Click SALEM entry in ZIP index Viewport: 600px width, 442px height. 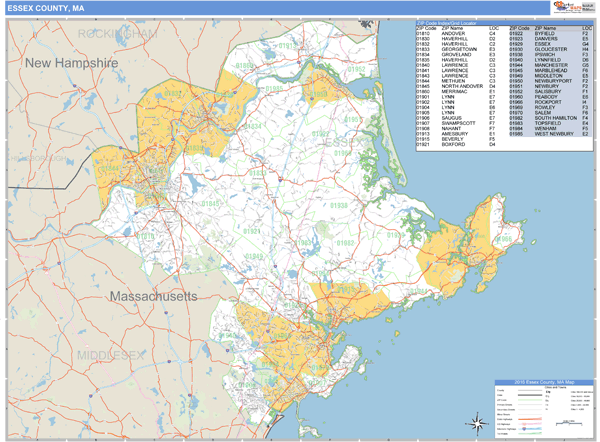tap(543, 113)
